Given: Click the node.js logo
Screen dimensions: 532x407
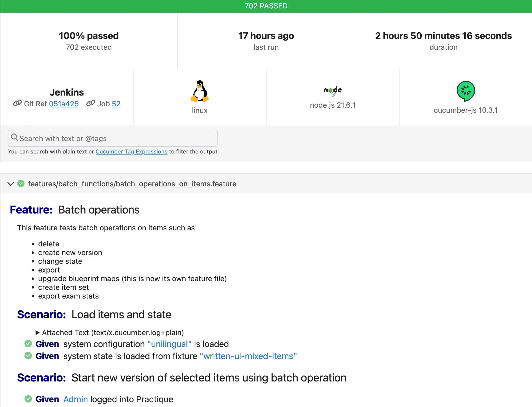Looking at the screenshot, I should (332, 91).
